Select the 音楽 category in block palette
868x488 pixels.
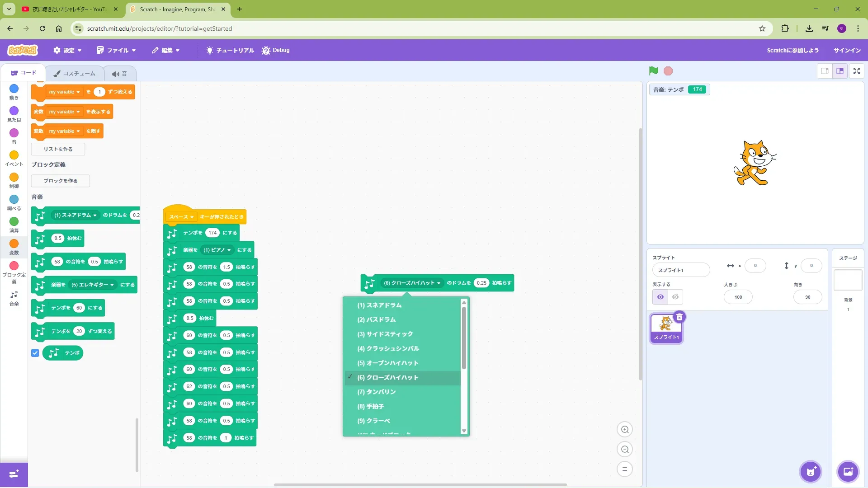(x=14, y=298)
